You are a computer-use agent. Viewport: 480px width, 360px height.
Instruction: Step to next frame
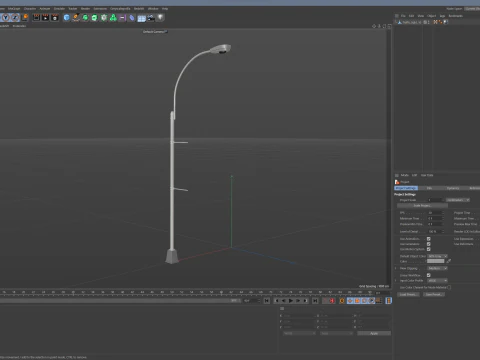click(298, 301)
